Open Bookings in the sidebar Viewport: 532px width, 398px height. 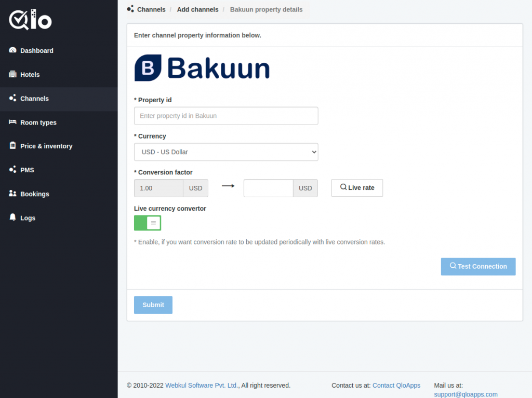pyautogui.click(x=35, y=194)
